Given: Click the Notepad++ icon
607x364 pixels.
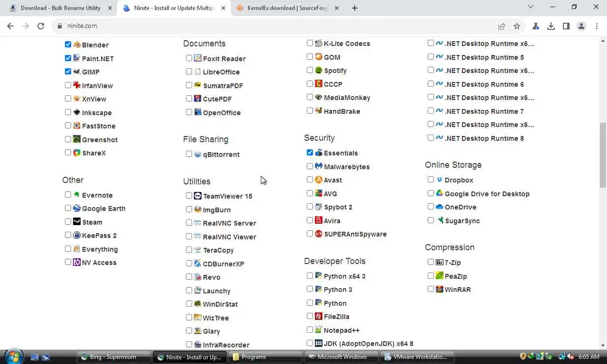Looking at the screenshot, I should 318,330.
